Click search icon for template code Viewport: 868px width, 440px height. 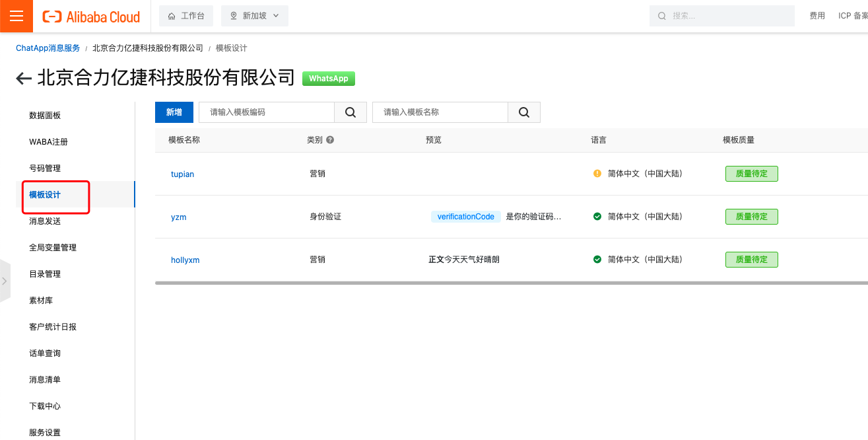pos(351,112)
